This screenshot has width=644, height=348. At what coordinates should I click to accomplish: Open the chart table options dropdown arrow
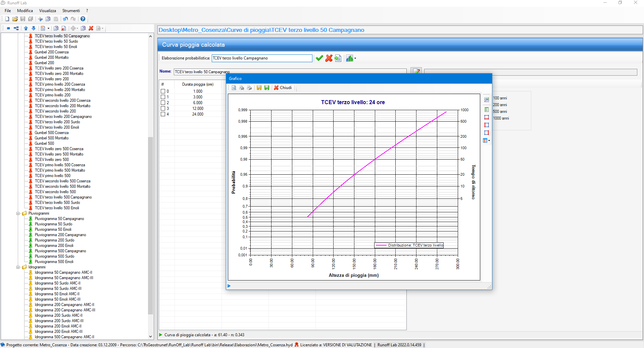[489, 141]
